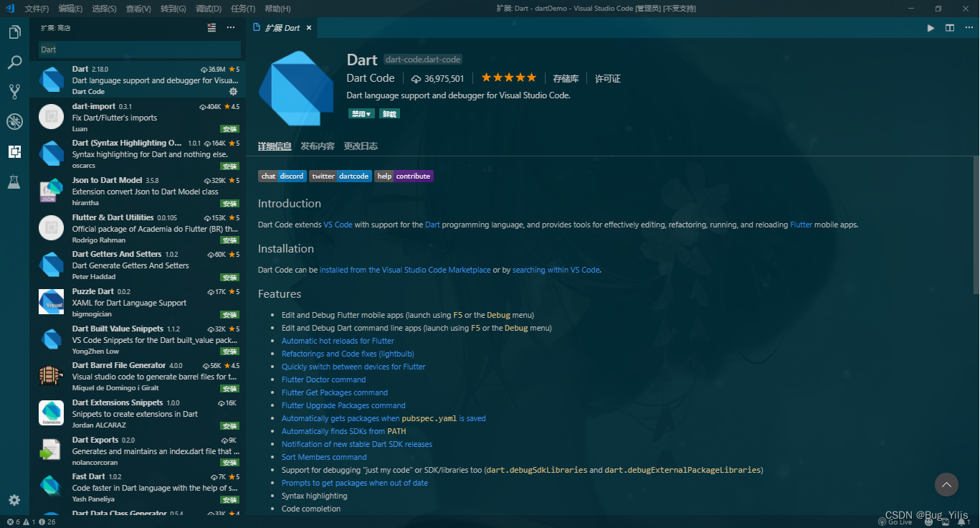Open the chat discord badge
This screenshot has height=528, width=980.
(282, 176)
